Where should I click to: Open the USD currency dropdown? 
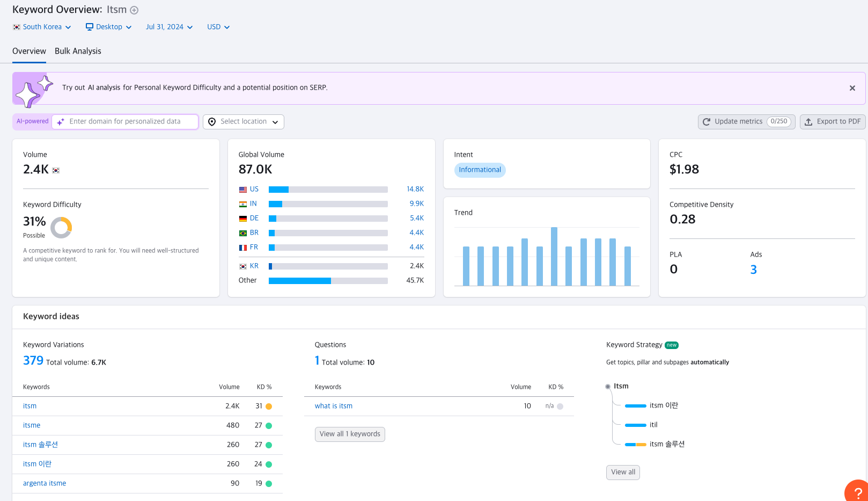218,26
